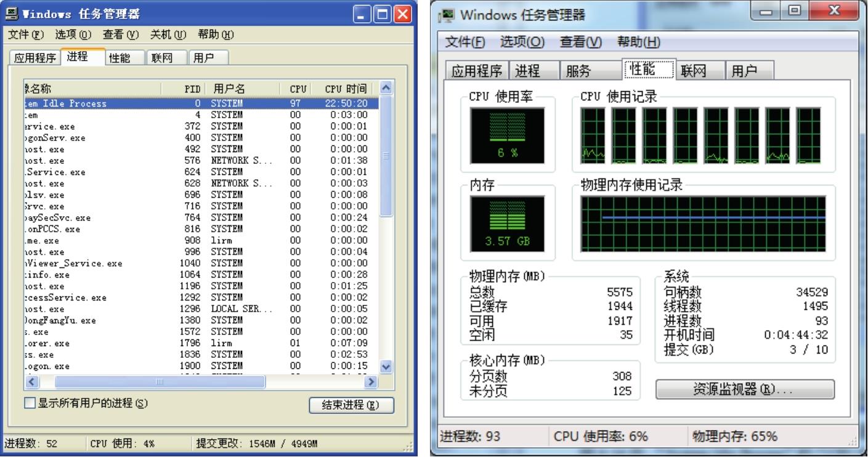
Task: Sort processes by CPU 时间 column header
Action: 349,89
